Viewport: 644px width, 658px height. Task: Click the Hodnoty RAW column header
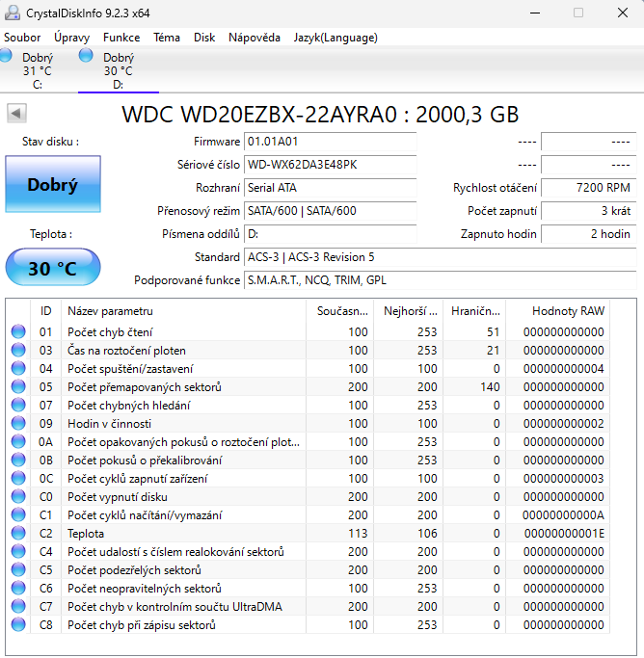point(558,311)
